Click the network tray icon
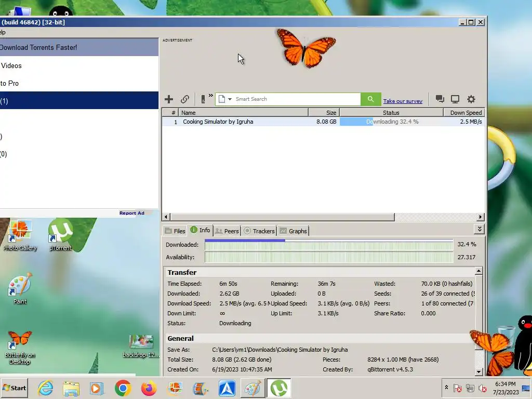 (470, 388)
